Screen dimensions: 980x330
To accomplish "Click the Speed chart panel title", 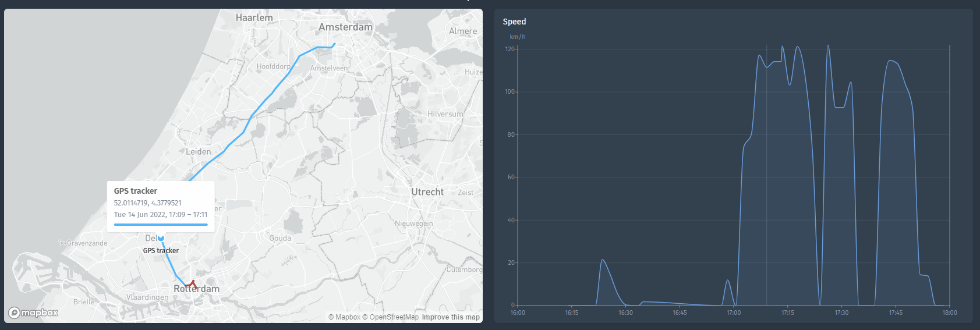I will 514,22.
